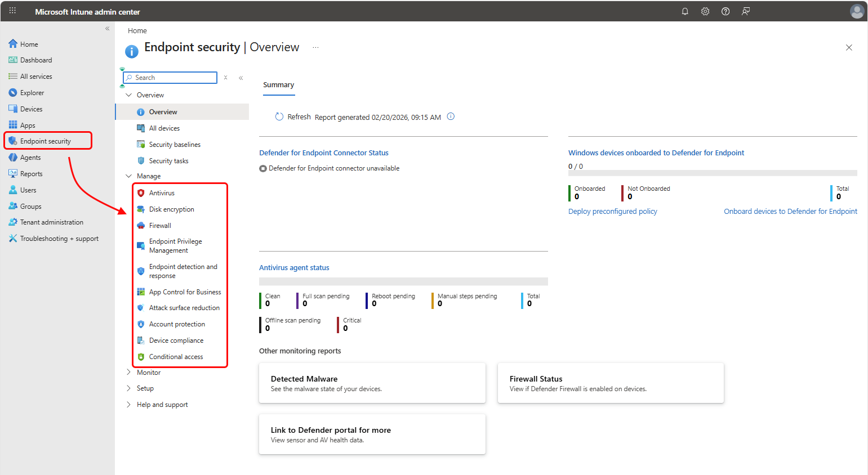Click inside the Search field
868x475 pixels.
click(169, 77)
